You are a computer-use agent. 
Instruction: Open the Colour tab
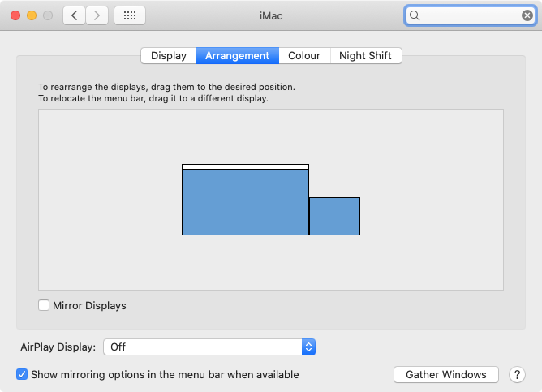tap(304, 56)
